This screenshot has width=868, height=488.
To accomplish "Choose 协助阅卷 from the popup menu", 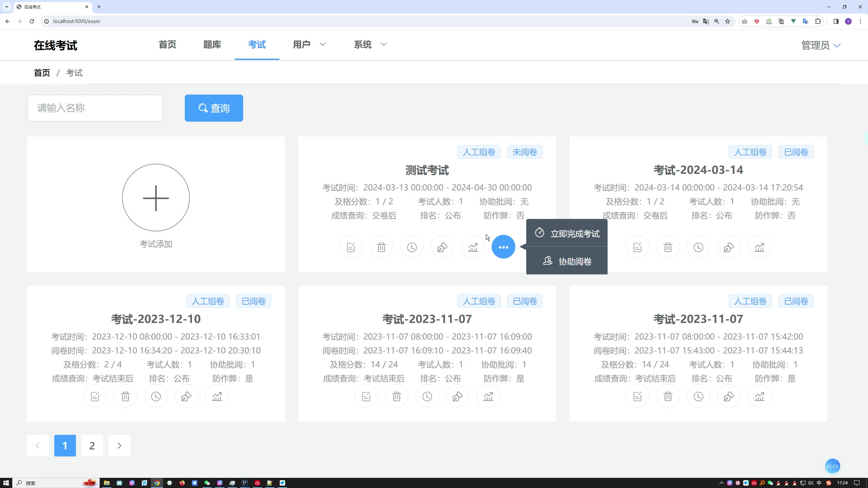I will pos(567,261).
